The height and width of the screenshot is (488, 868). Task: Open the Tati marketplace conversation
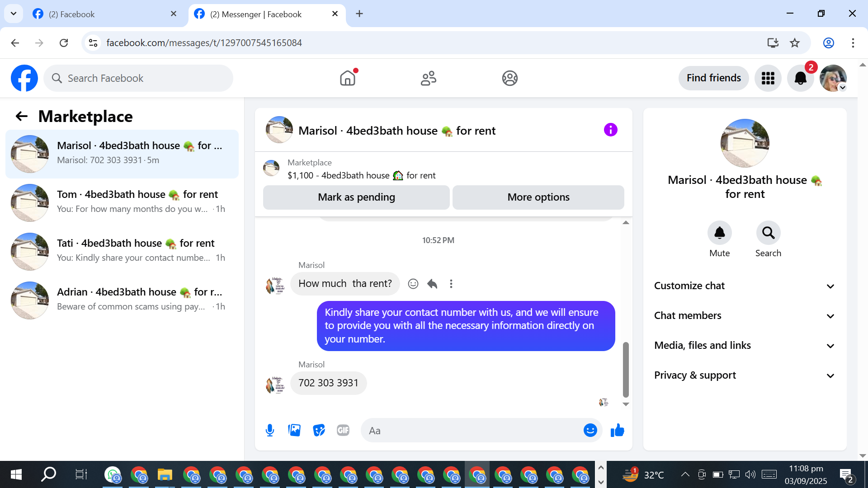pyautogui.click(x=122, y=252)
